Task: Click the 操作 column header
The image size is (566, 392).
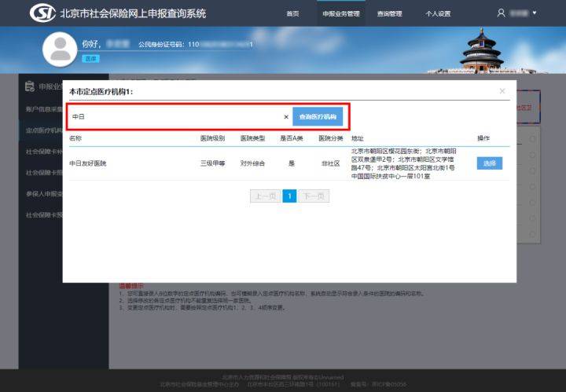Action: click(483, 138)
